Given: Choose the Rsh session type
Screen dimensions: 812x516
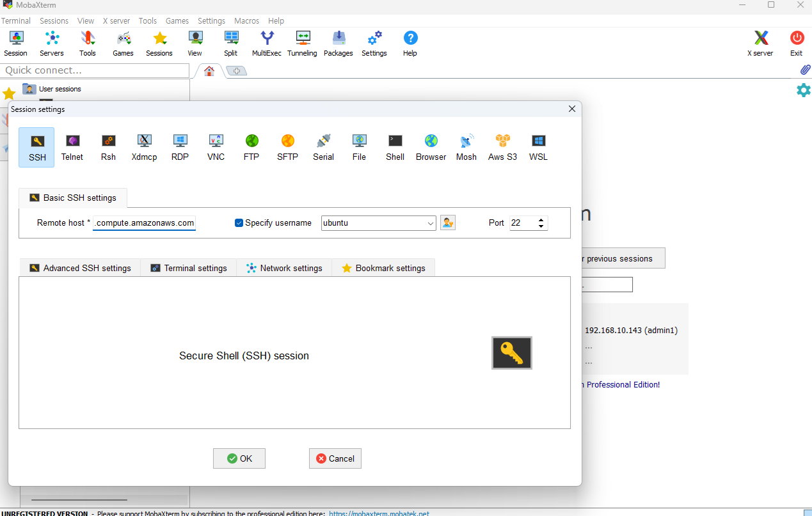Looking at the screenshot, I should point(108,147).
